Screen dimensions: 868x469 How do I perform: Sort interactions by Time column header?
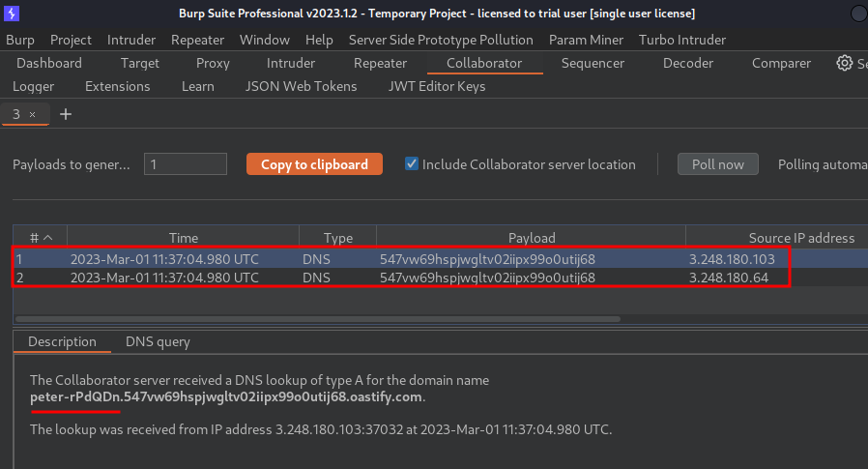[184, 238]
